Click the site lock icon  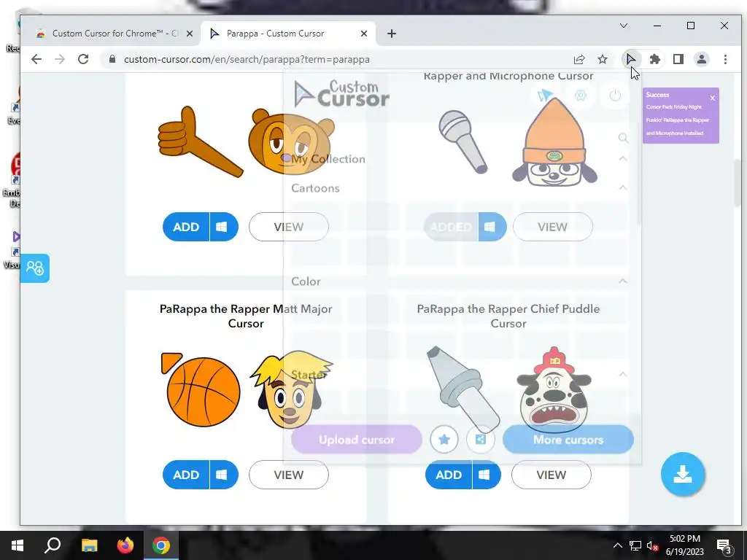click(112, 59)
